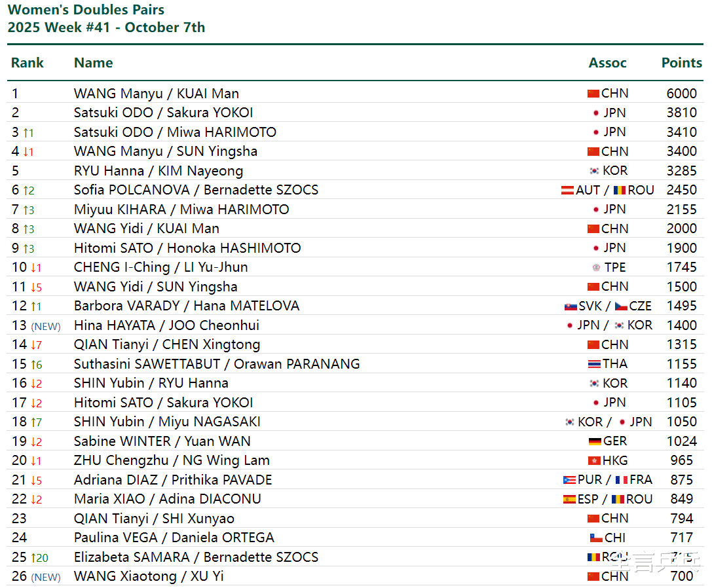Click the Chinese Taipei emblem next to TPE
Screen dimensions: 712x588
click(x=596, y=268)
